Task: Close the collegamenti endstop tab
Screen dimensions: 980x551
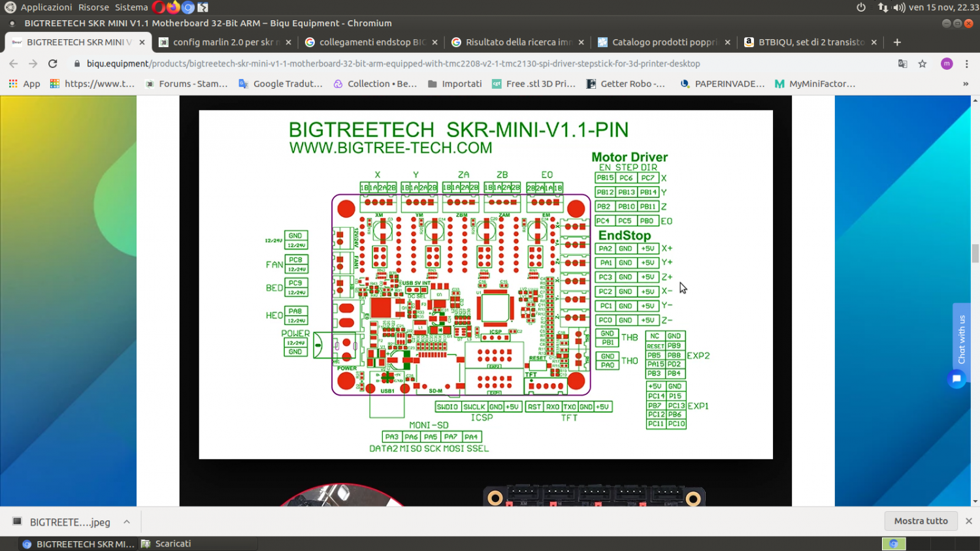Action: [434, 42]
